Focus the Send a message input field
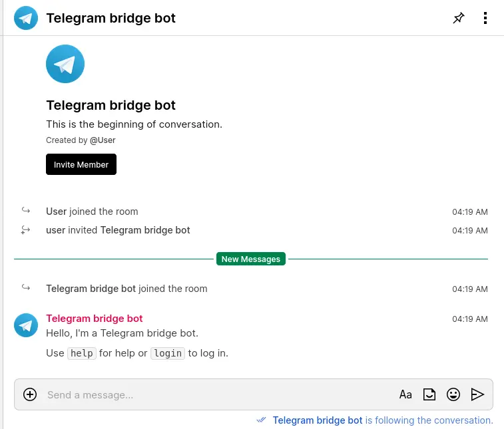 coord(213,395)
